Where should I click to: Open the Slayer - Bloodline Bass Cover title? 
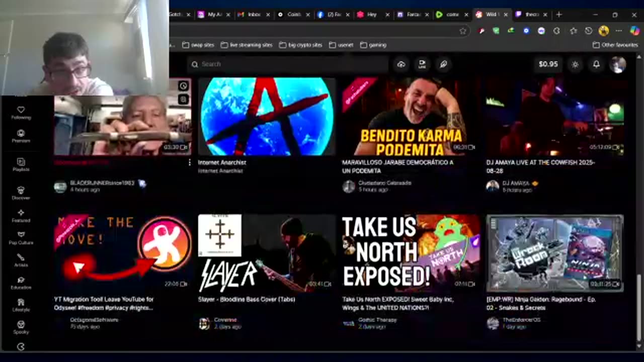[x=246, y=299]
